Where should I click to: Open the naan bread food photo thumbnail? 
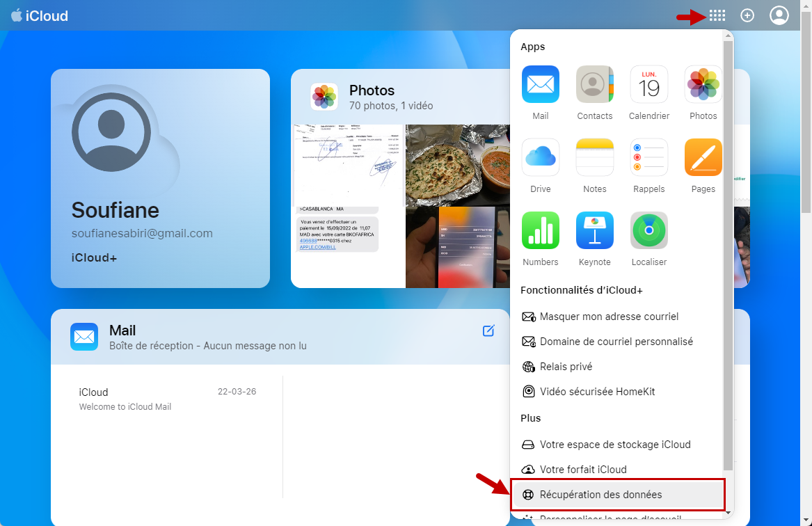pos(458,165)
